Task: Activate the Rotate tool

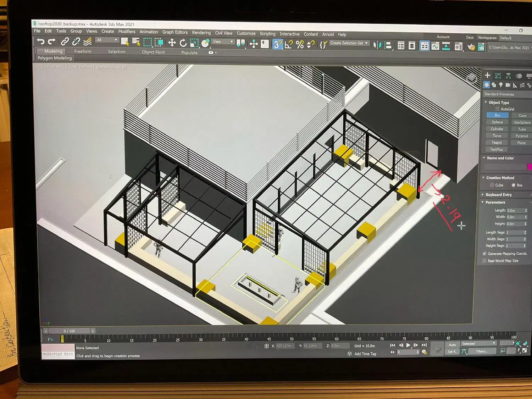Action: tap(183, 43)
